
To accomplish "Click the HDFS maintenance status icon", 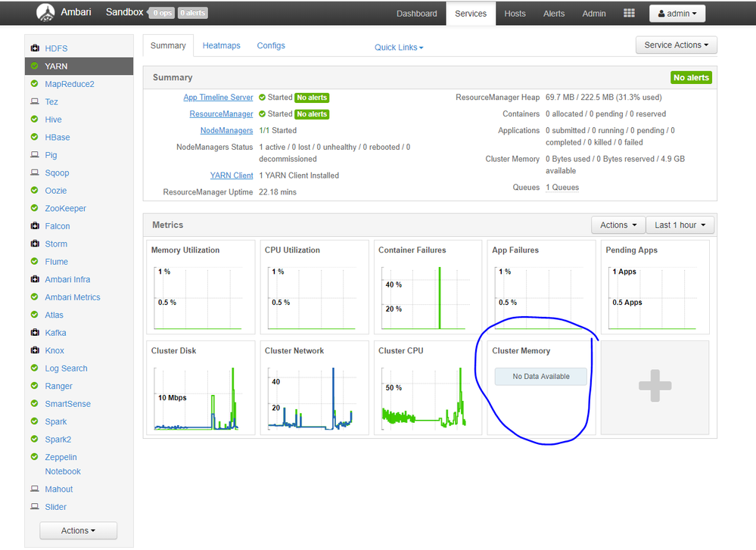I will (x=35, y=48).
